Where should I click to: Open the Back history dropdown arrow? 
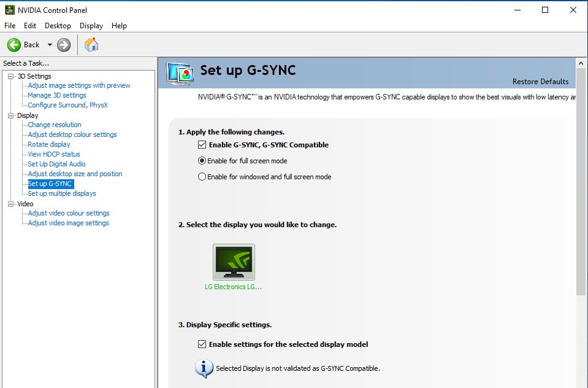pyautogui.click(x=50, y=45)
